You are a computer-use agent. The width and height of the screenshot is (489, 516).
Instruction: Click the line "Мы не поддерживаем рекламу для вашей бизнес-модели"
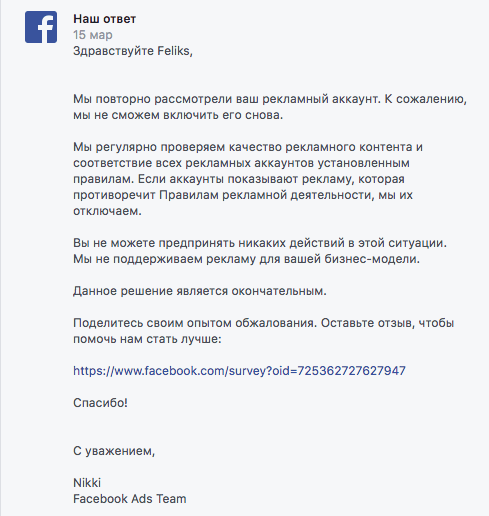(x=245, y=259)
